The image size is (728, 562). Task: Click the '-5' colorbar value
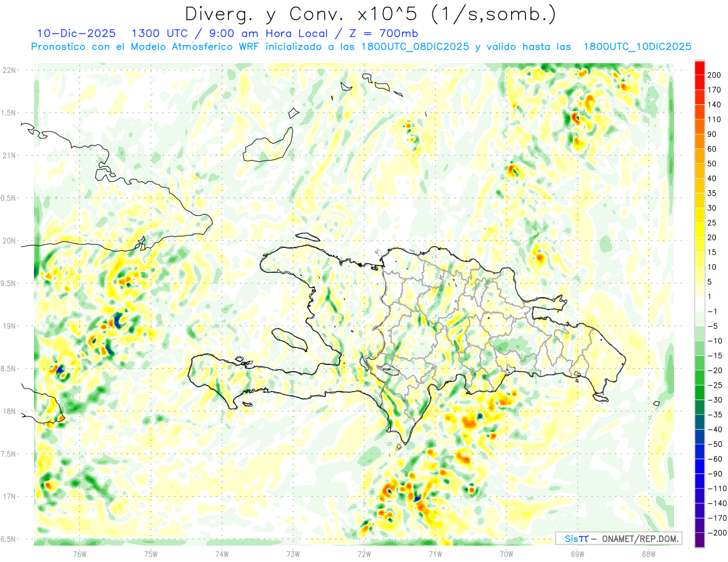[713, 326]
